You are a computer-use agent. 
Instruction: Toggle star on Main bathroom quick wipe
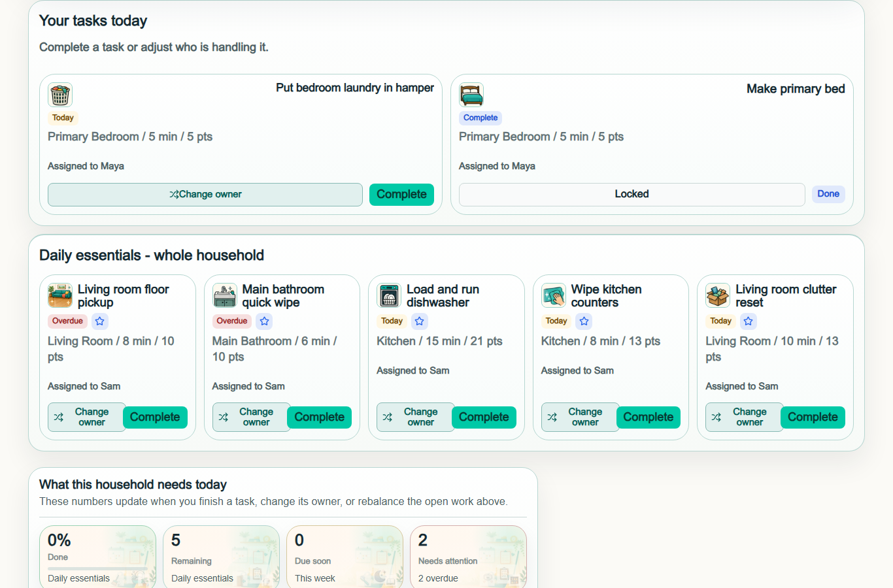264,321
